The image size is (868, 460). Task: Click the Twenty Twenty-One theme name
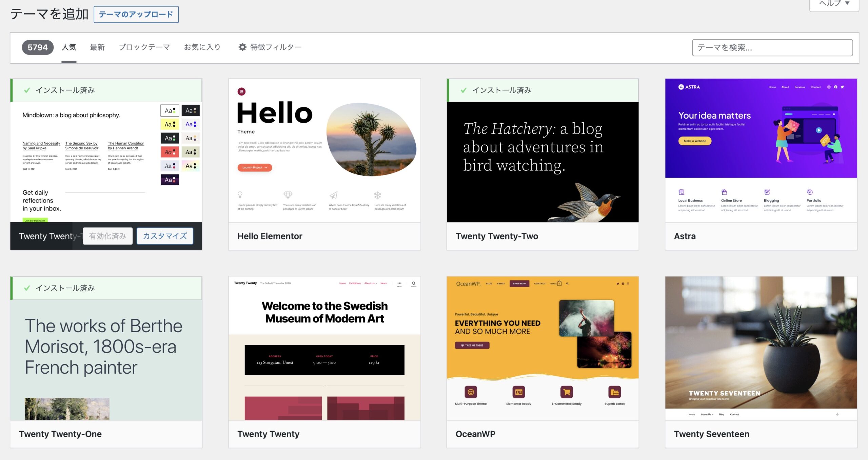[60, 434]
